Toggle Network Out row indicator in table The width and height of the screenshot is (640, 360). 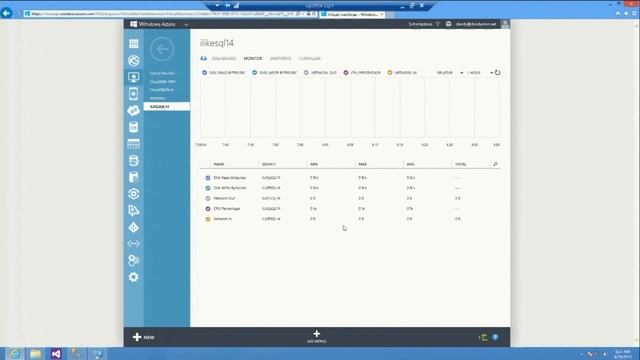click(208, 198)
